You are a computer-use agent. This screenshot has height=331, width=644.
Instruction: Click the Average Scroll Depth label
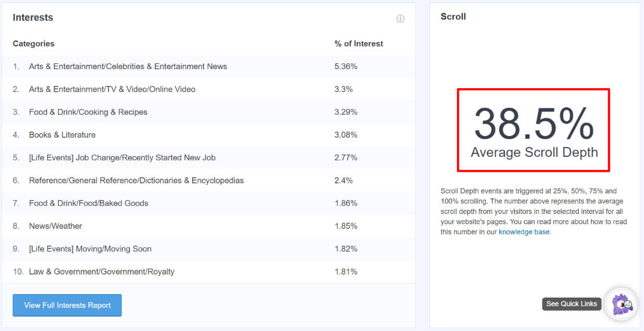(534, 152)
